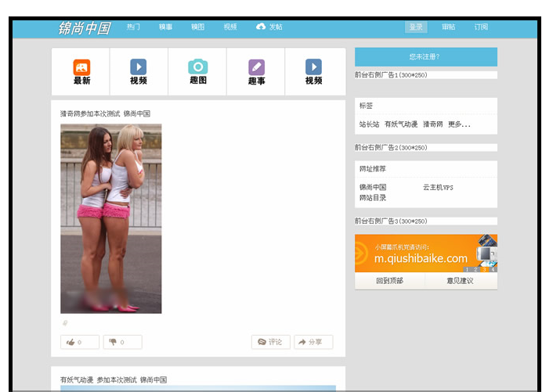Share the post via 分享 button
Image resolution: width=553 pixels, height=392 pixels.
(x=313, y=342)
